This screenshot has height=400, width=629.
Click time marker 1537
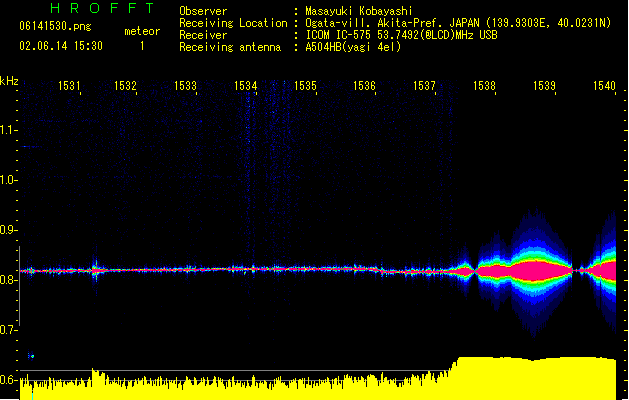pos(424,86)
